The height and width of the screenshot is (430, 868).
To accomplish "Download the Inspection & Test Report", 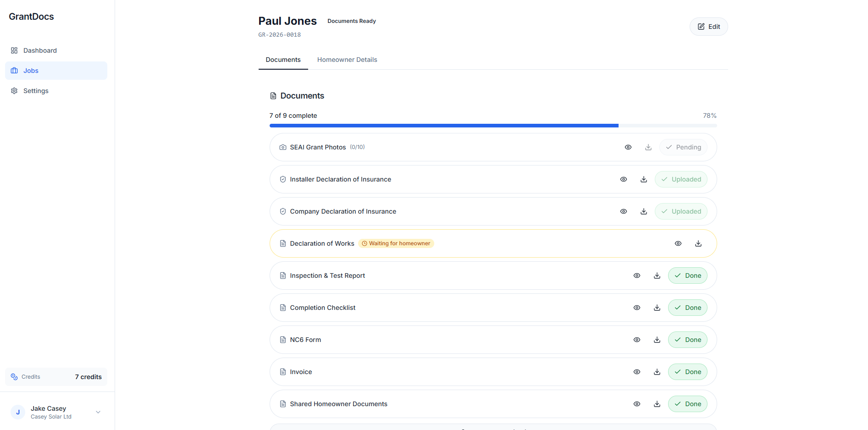I will 657,276.
